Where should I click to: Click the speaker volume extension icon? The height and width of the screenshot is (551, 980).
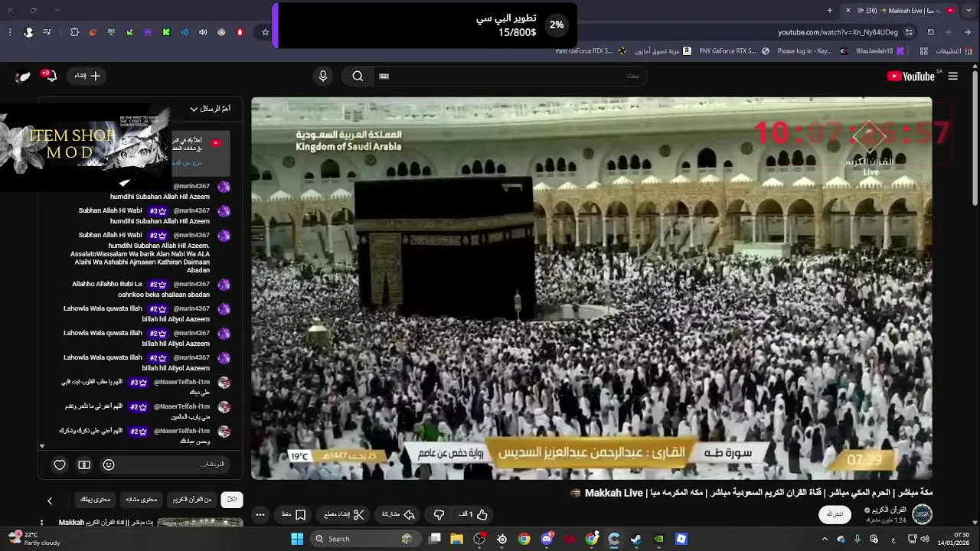[x=203, y=32]
